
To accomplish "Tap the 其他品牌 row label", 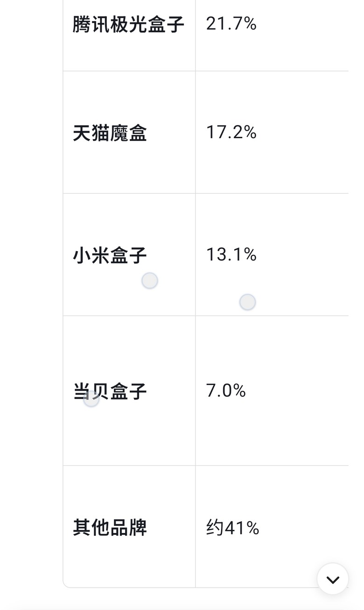I will point(110,528).
